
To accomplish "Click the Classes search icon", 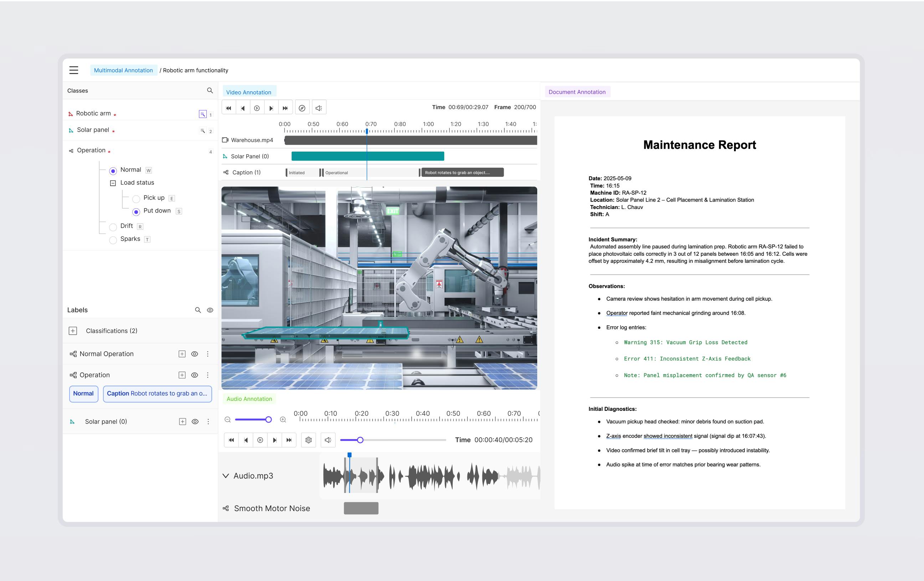I will (x=210, y=90).
